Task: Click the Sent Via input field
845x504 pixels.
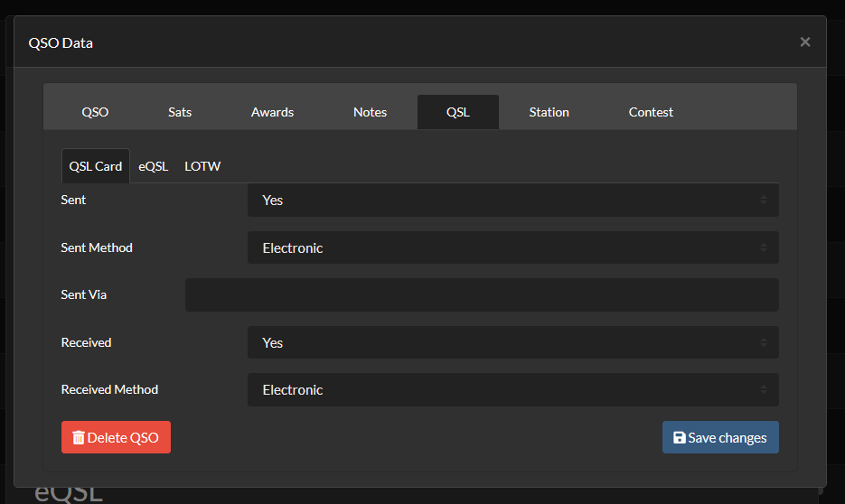Action: [x=482, y=294]
